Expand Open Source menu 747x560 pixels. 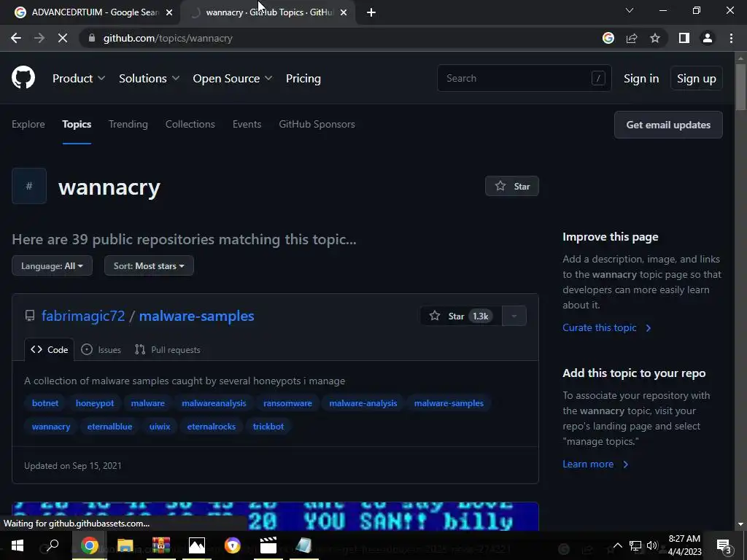pos(233,78)
